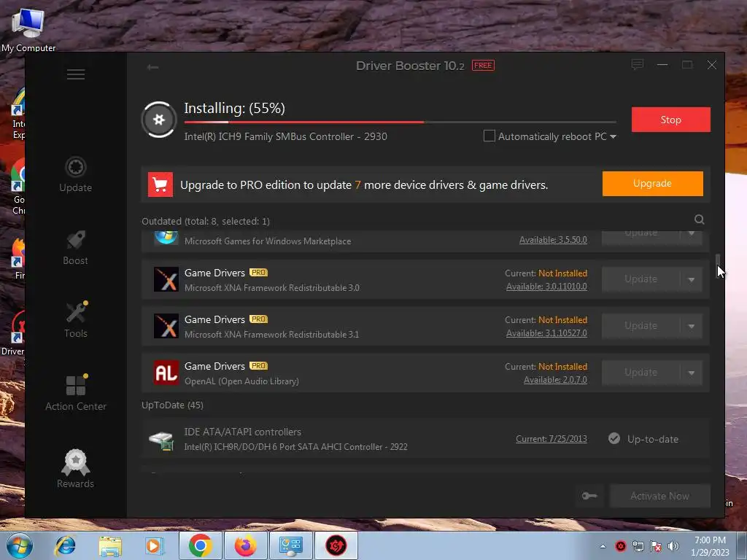Screen dimensions: 747x560
Task: Search drivers with the magnifier icon
Action: tap(699, 219)
